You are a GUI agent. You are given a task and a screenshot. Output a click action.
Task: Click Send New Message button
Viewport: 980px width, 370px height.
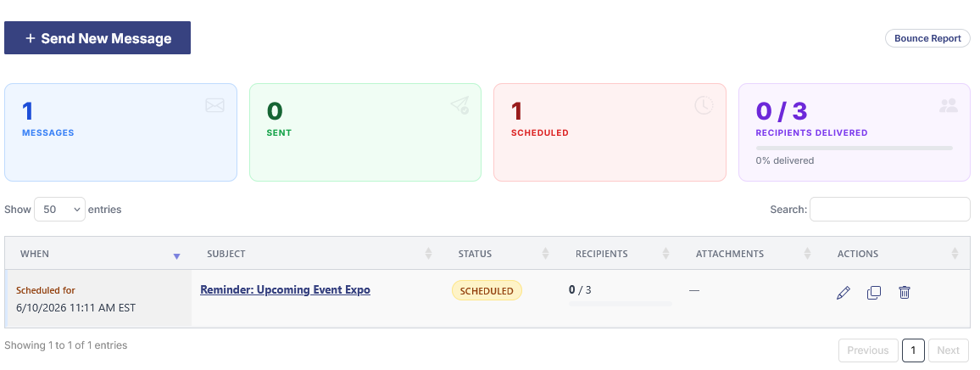(97, 38)
